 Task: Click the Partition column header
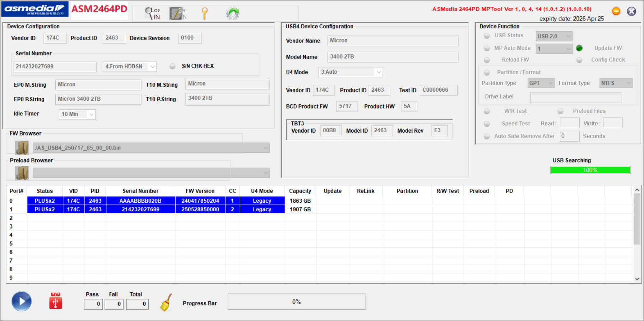[x=407, y=191]
